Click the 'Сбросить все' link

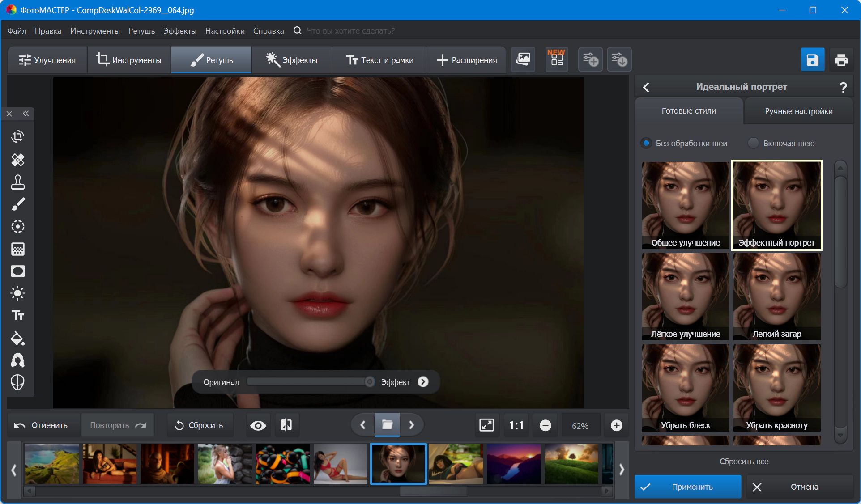(744, 462)
